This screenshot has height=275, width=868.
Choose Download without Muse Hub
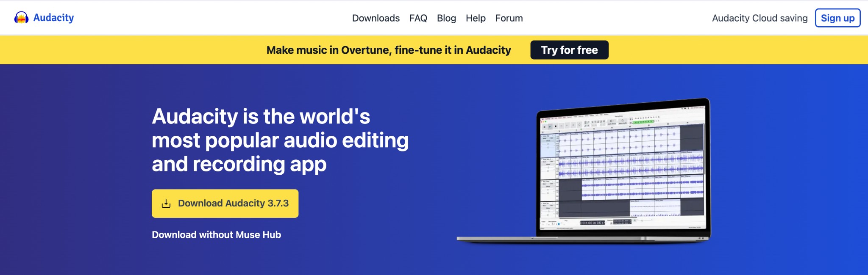click(x=216, y=235)
